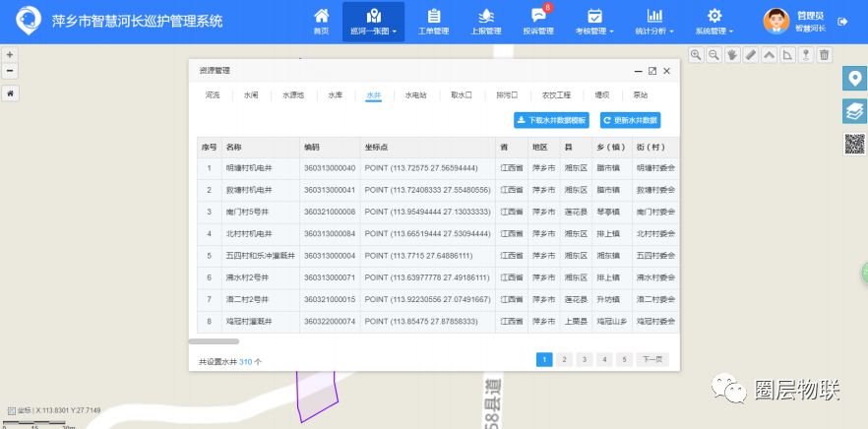Click the 名称 column header
Screen dimensions: 868x429
coord(261,148)
